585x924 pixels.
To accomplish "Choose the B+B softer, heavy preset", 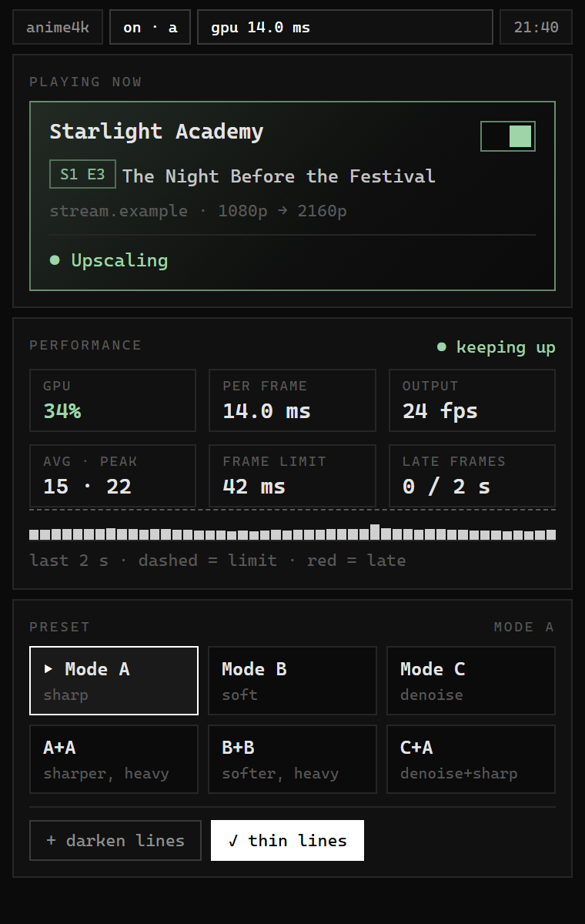I will pyautogui.click(x=292, y=759).
